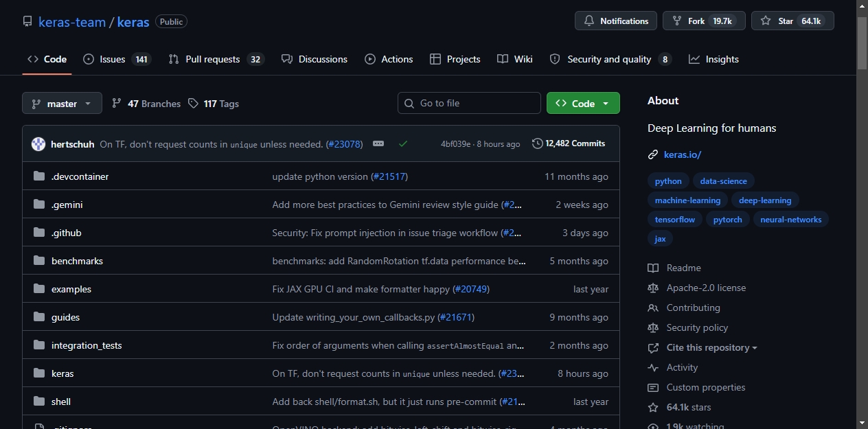This screenshot has height=429, width=868.
Task: Open the keras.io website link
Action: point(683,154)
